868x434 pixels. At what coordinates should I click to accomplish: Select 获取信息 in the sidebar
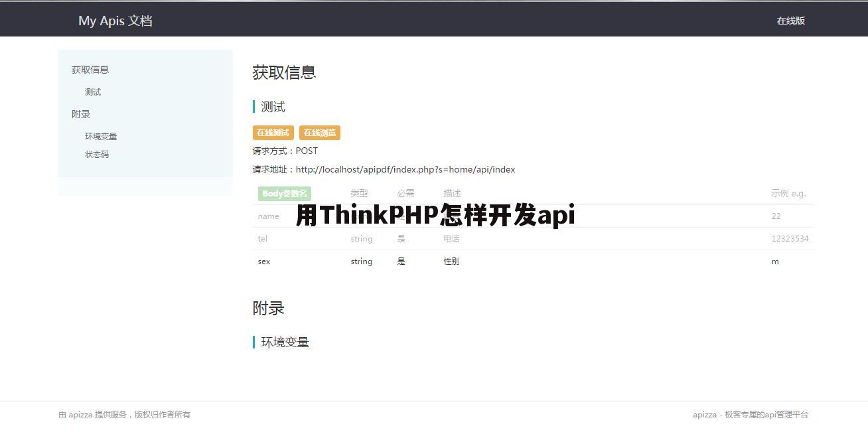(x=90, y=70)
